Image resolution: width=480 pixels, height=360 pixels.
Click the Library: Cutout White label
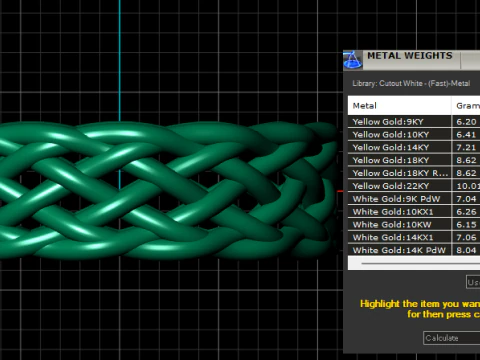coord(411,83)
